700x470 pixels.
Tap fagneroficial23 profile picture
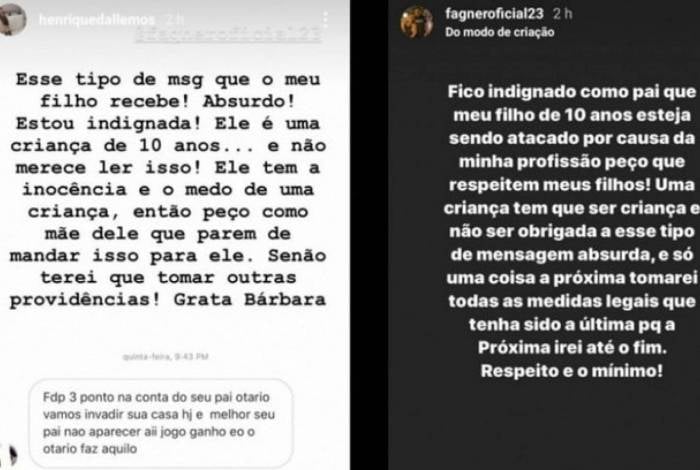[417, 22]
